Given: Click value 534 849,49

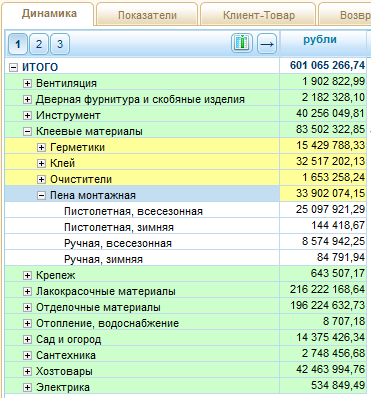Looking at the screenshot, I should tap(338, 385).
